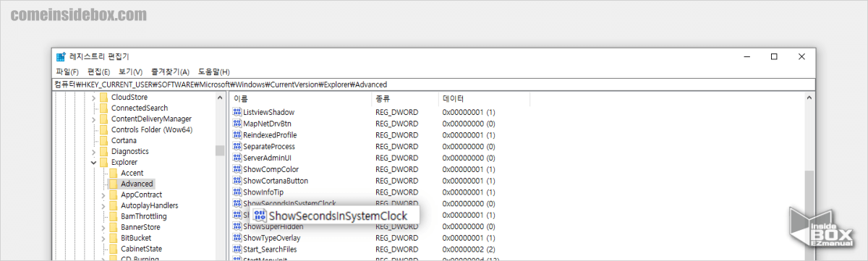Open the 파일(F) menu

click(67, 72)
